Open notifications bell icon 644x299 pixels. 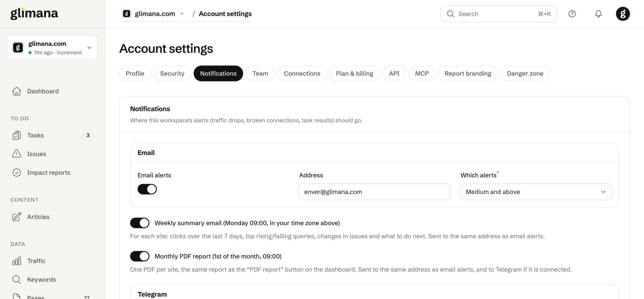tap(598, 14)
